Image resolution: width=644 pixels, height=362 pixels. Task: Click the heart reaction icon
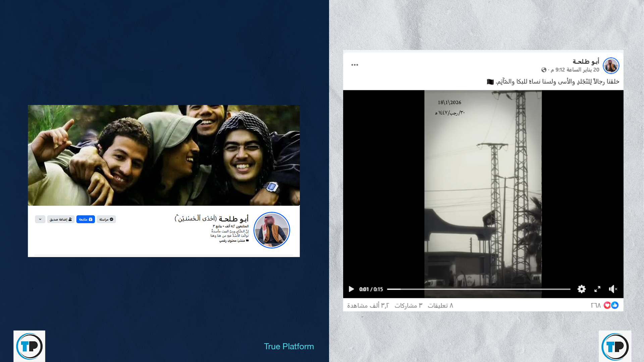click(607, 305)
